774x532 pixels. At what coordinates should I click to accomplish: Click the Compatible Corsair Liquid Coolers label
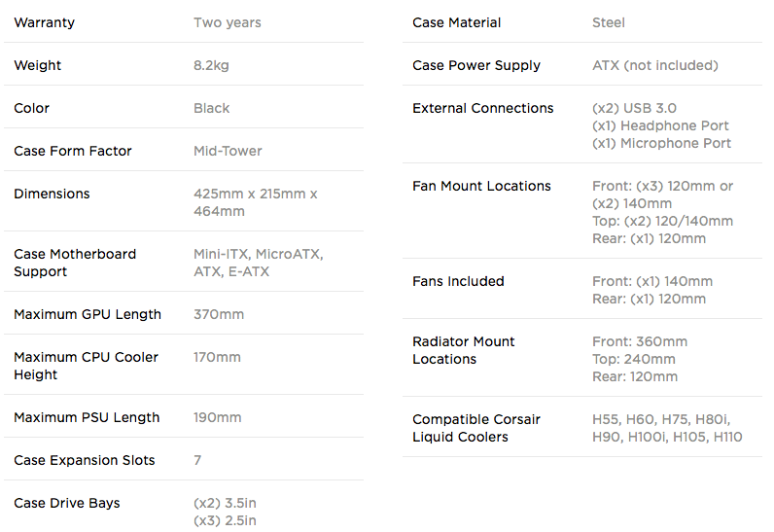pos(476,428)
